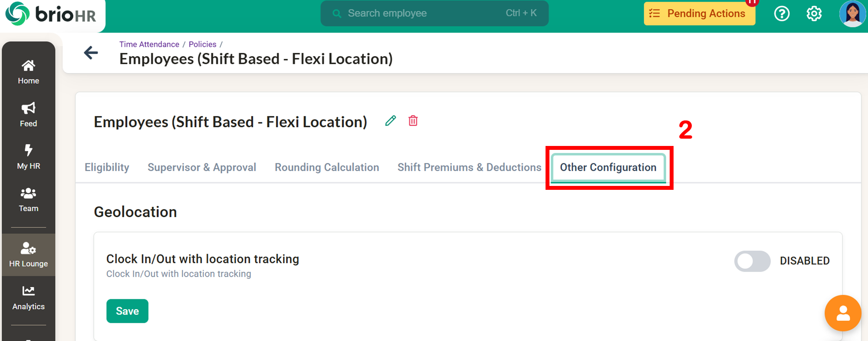Open the help question mark icon
The height and width of the screenshot is (341, 868).
click(782, 14)
